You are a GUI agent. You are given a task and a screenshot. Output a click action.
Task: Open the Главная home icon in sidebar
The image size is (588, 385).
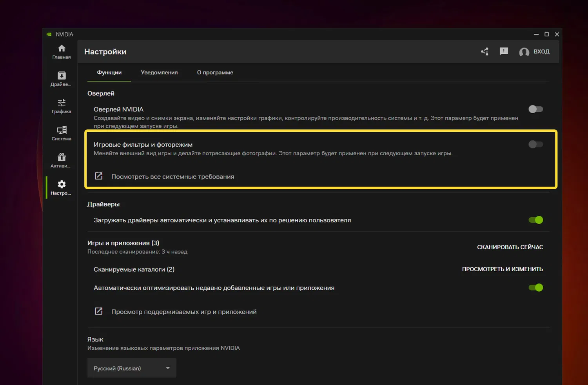pos(62,48)
